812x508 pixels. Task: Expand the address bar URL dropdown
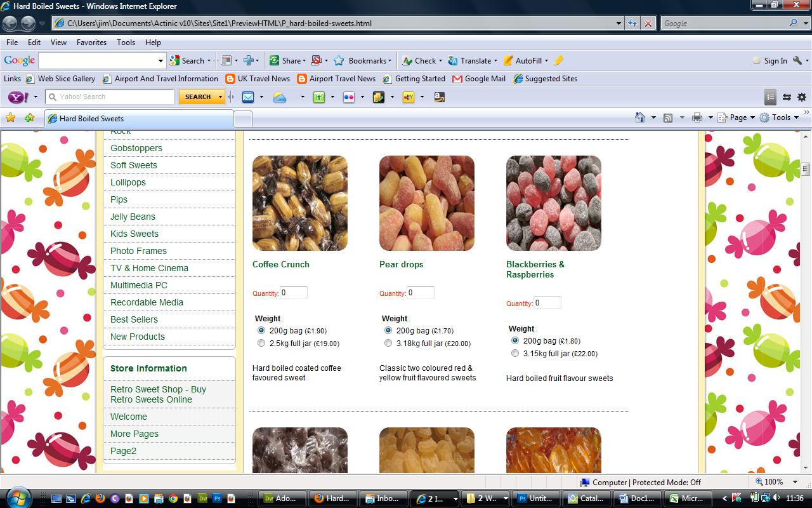(619, 23)
